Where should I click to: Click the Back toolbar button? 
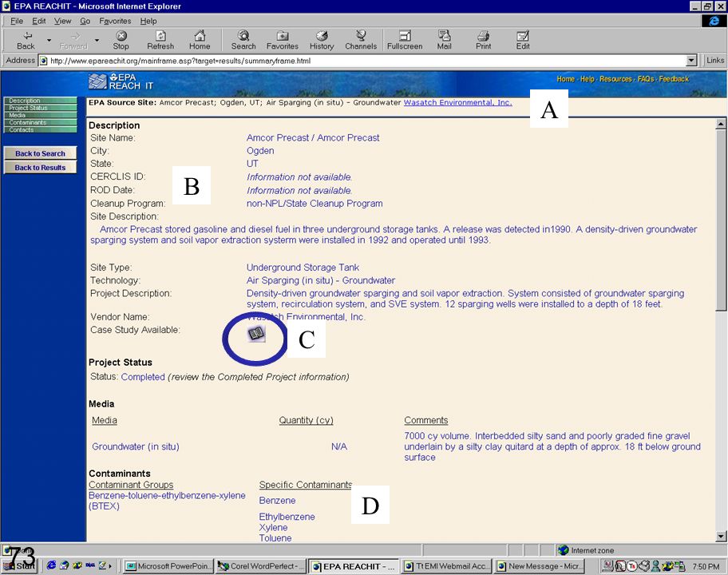click(x=26, y=41)
